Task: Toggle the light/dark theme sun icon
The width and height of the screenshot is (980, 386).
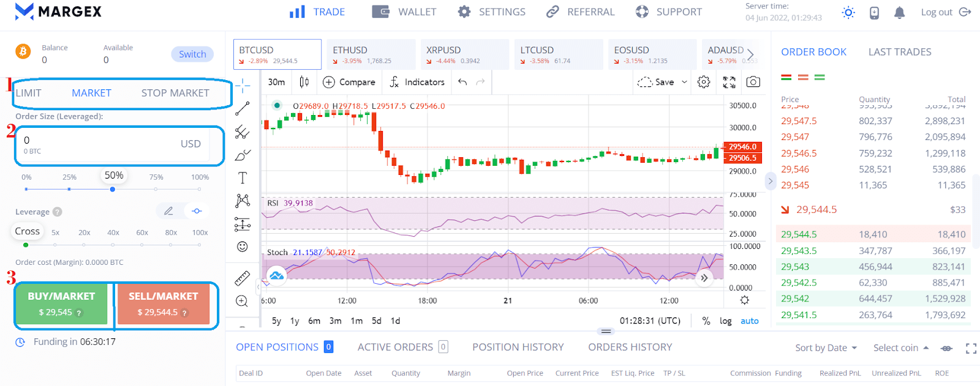Action: click(x=848, y=12)
